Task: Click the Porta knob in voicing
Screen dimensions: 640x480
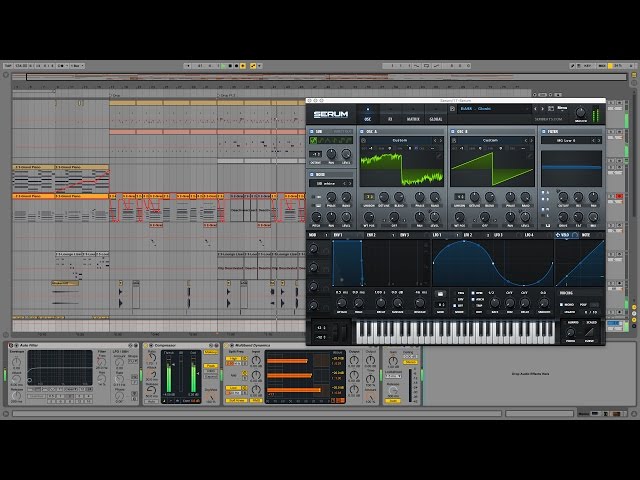Action: (570, 332)
